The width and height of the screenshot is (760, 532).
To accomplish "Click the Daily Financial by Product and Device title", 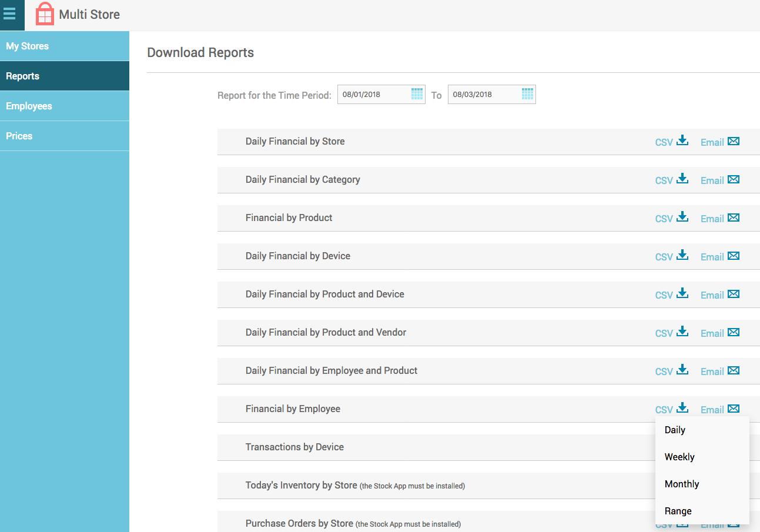I will pyautogui.click(x=325, y=294).
